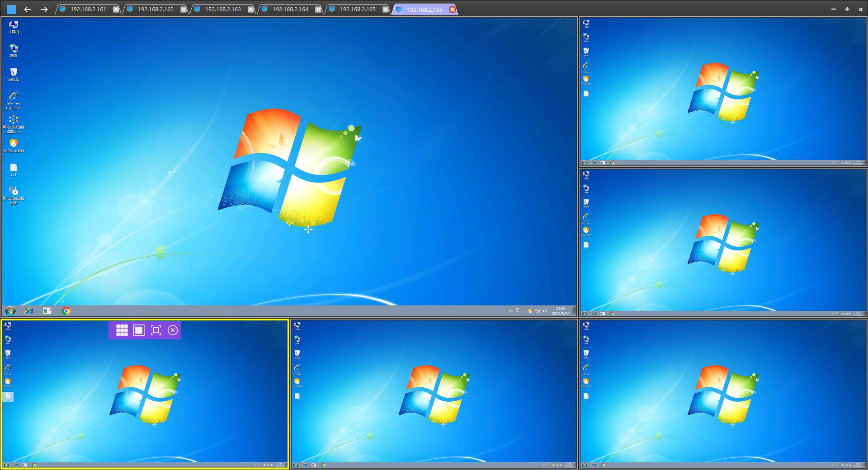Click the green window app on the large session taskbar
The height and width of the screenshot is (470, 868).
click(47, 311)
